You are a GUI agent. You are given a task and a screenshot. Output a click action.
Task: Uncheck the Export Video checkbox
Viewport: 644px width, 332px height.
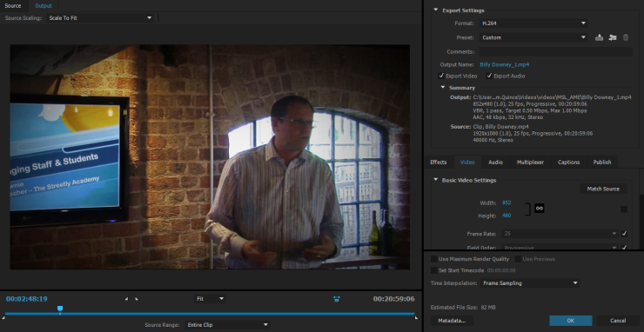click(441, 76)
